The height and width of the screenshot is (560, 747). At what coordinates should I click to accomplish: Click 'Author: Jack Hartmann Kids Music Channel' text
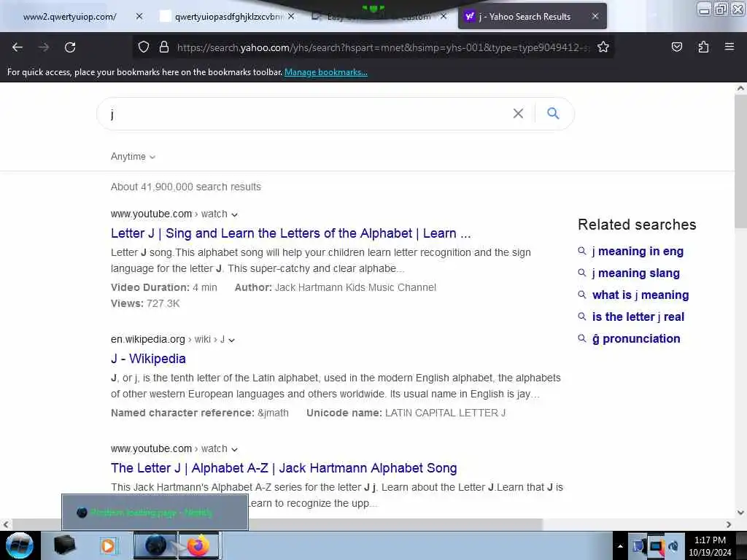point(335,287)
